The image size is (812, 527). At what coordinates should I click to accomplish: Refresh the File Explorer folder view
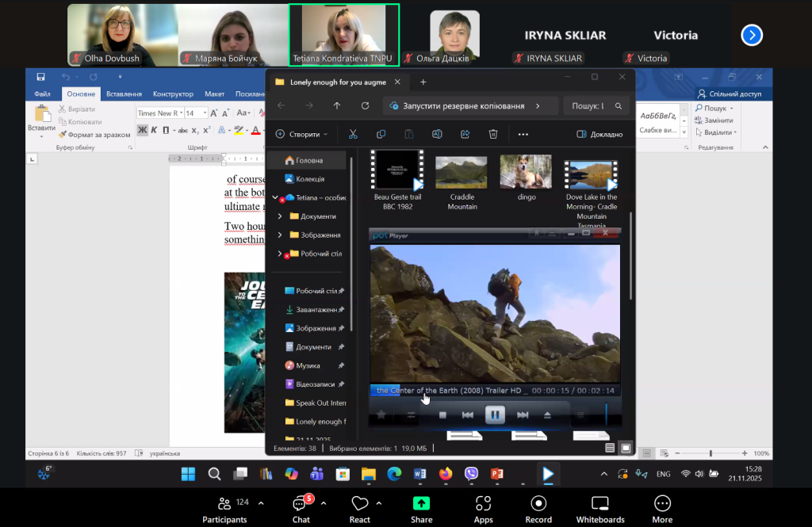tap(365, 105)
